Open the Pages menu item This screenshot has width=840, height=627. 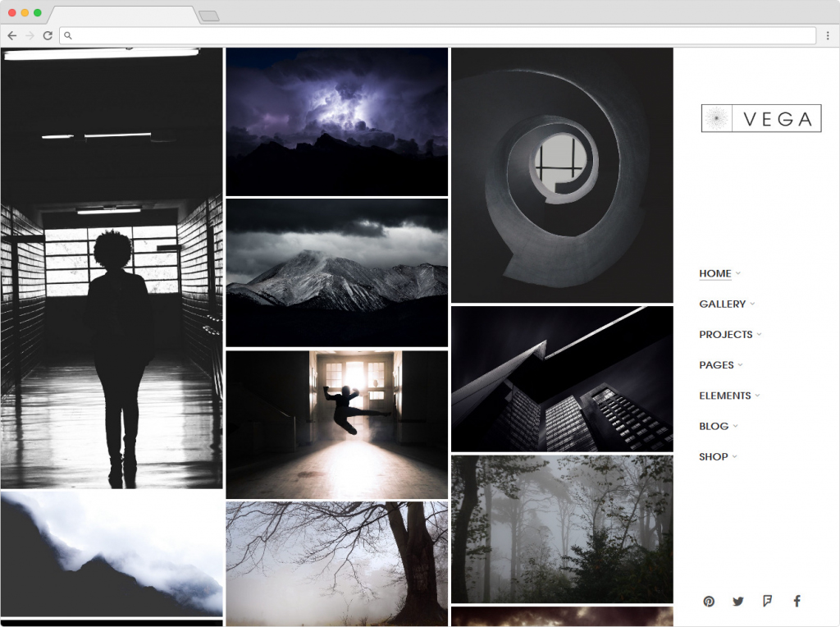[716, 365]
